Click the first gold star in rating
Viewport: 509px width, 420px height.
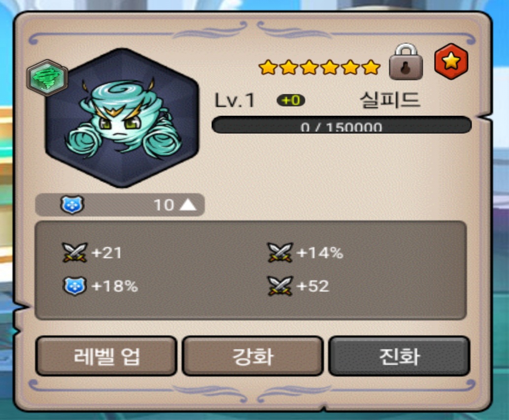click(x=268, y=67)
